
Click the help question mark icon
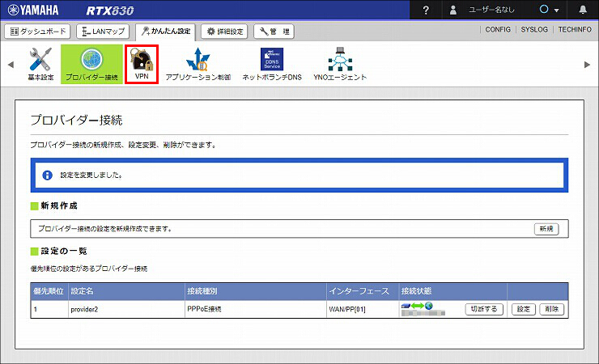pyautogui.click(x=426, y=10)
